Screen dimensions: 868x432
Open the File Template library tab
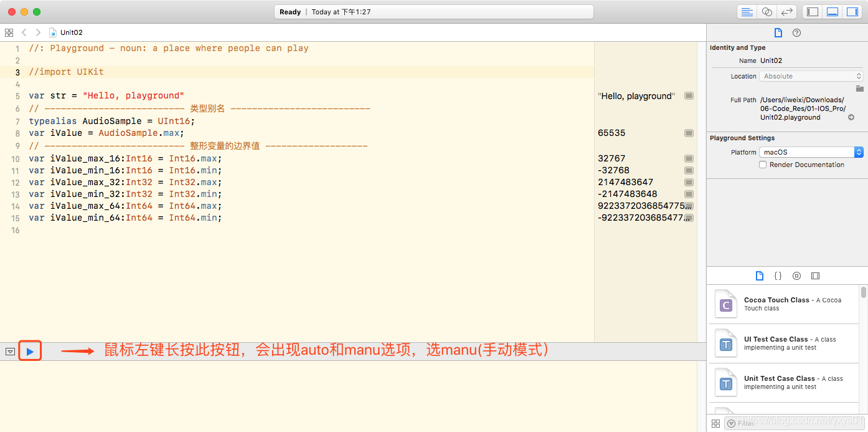tap(759, 276)
